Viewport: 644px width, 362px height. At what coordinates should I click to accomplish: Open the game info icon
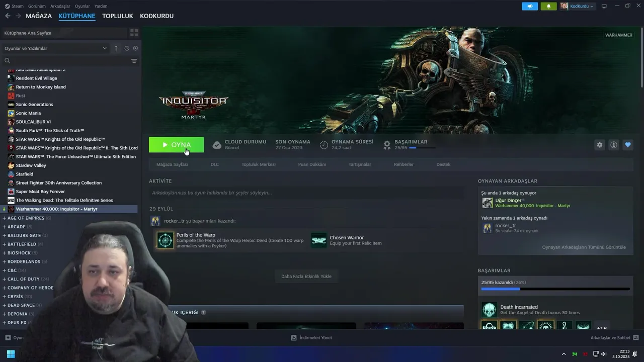[x=614, y=145]
